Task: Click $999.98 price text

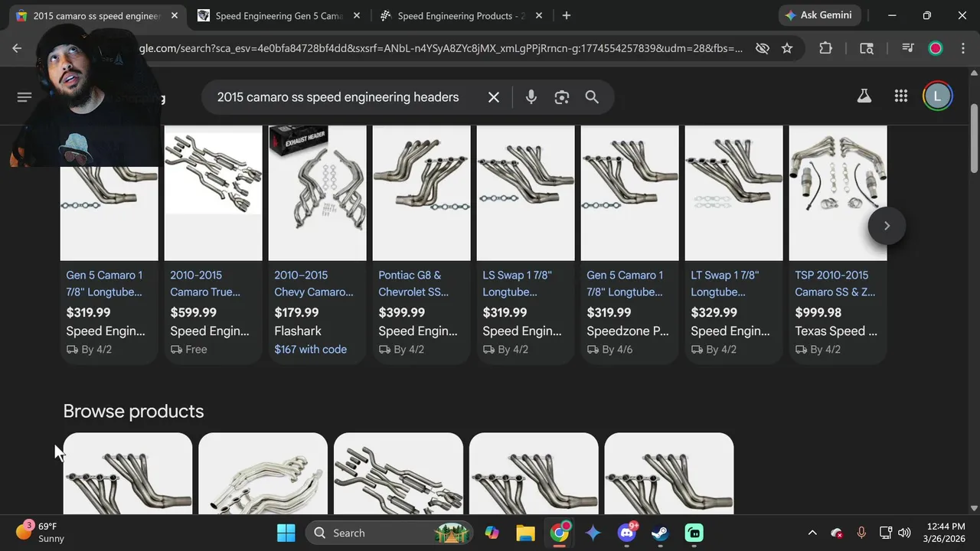Action: point(818,312)
